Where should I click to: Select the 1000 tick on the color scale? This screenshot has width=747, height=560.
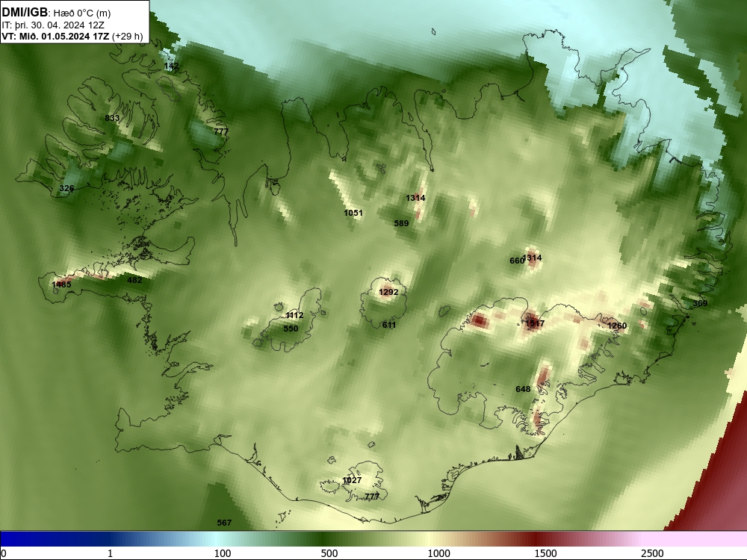438,553
